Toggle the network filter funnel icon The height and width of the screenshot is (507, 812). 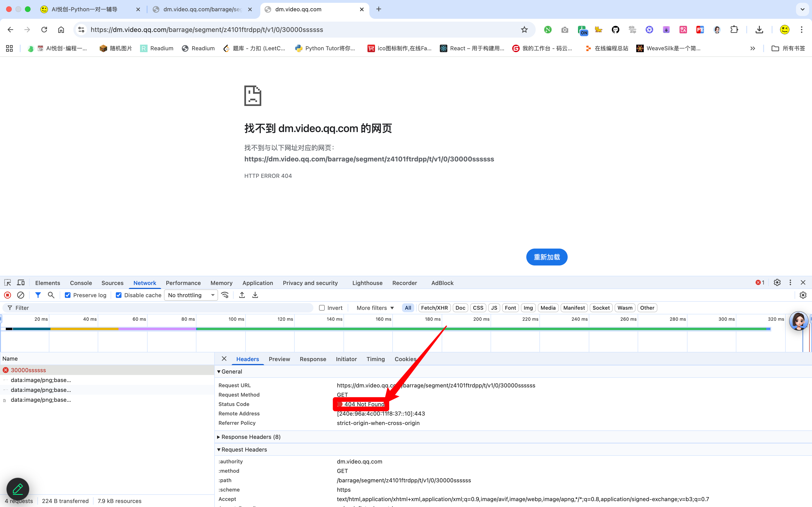click(38, 295)
